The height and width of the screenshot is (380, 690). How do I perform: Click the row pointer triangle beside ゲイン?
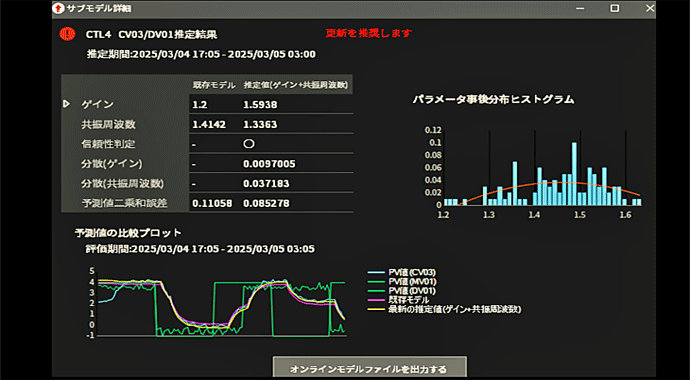coord(66,104)
